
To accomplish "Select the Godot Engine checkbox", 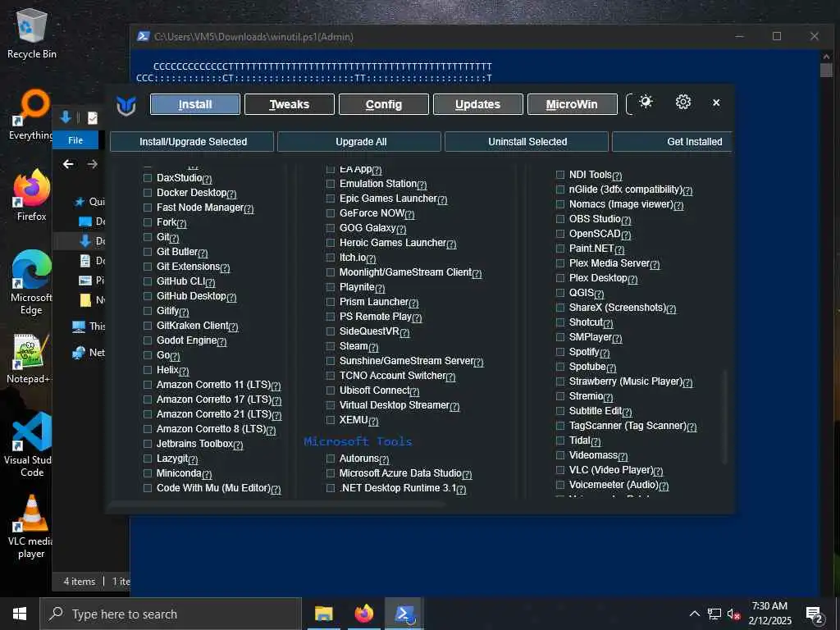I will point(148,340).
